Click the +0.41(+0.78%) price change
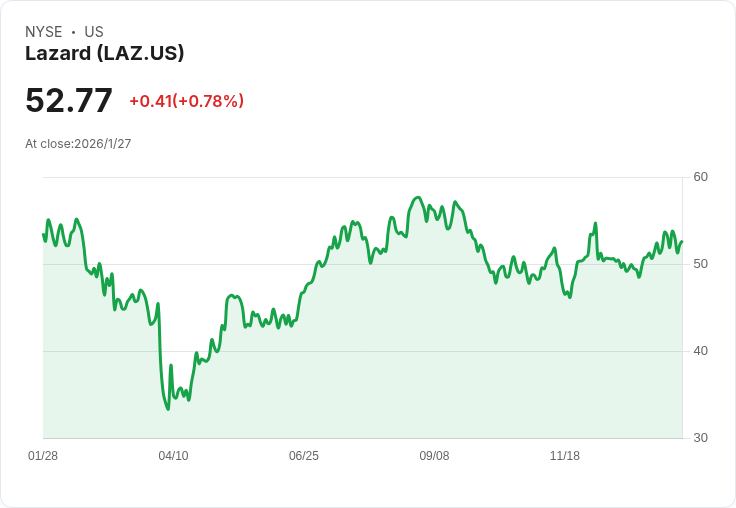736x508 pixels. click(186, 101)
